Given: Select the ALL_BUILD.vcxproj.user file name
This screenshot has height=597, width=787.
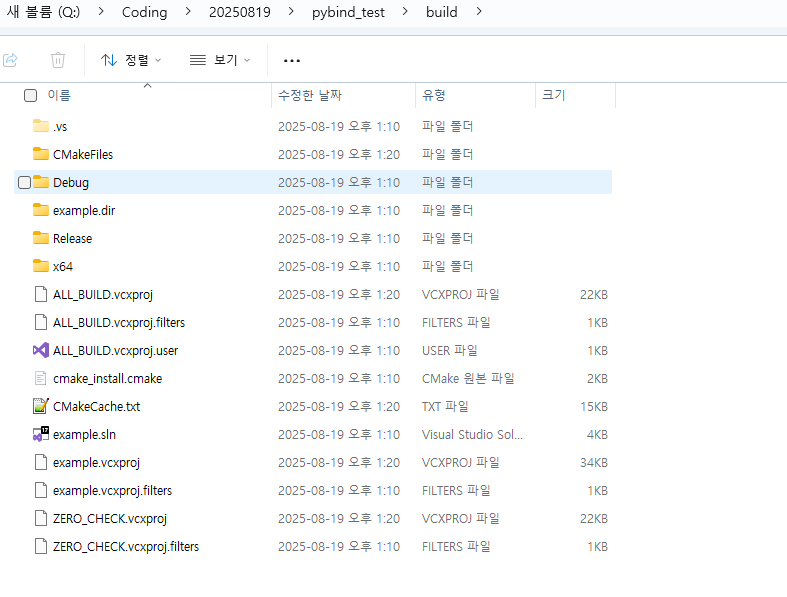Looking at the screenshot, I should pyautogui.click(x=115, y=350).
